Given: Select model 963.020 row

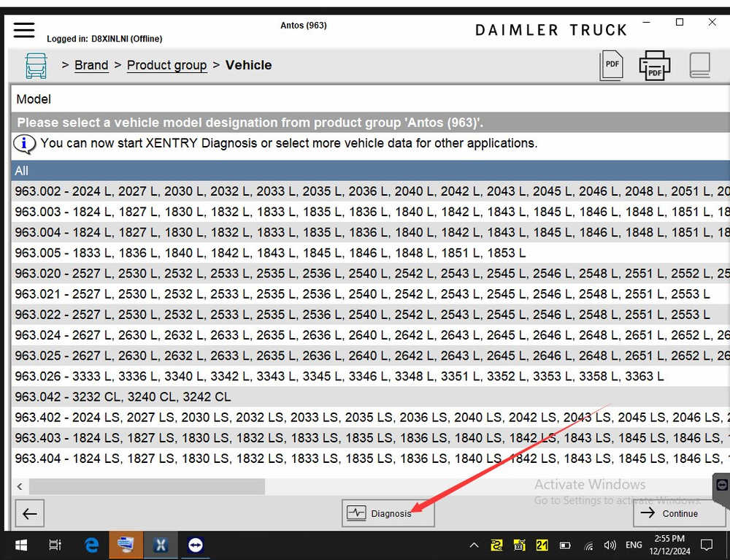Looking at the screenshot, I should coord(371,273).
